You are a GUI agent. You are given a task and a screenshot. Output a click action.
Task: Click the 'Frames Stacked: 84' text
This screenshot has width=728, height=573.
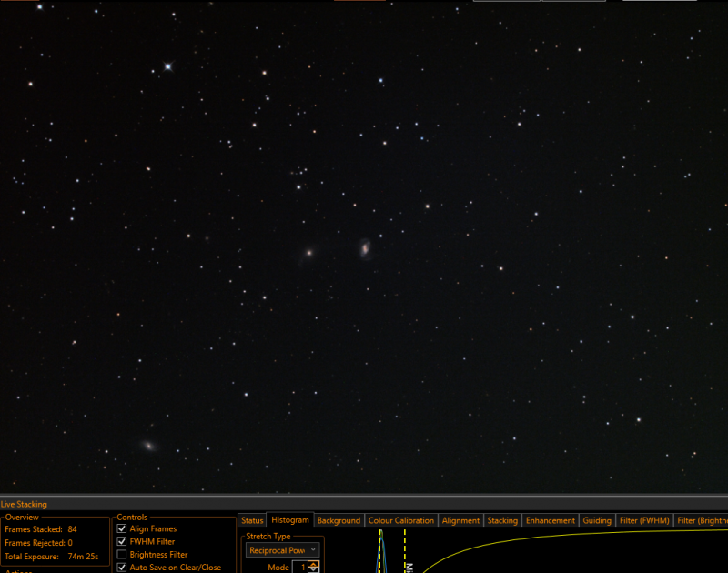(41, 529)
